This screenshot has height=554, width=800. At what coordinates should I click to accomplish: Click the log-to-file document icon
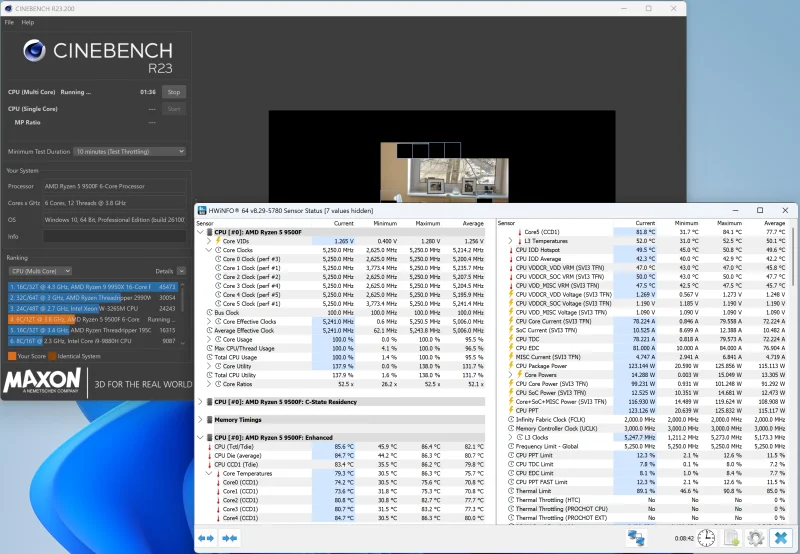[x=730, y=538]
